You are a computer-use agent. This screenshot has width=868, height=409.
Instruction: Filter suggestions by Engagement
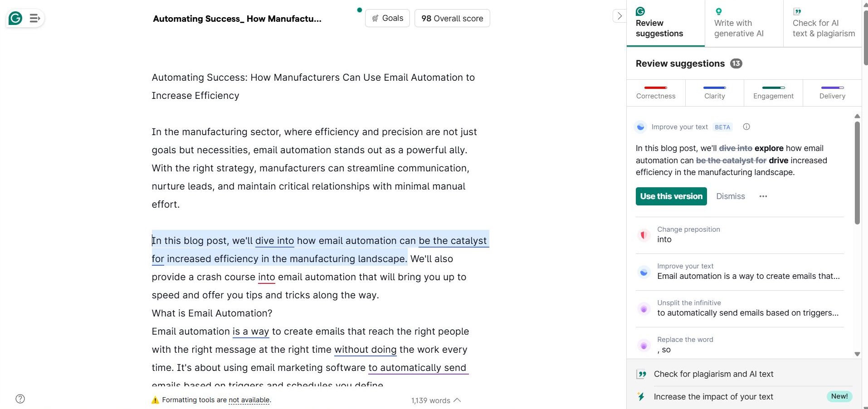[773, 93]
